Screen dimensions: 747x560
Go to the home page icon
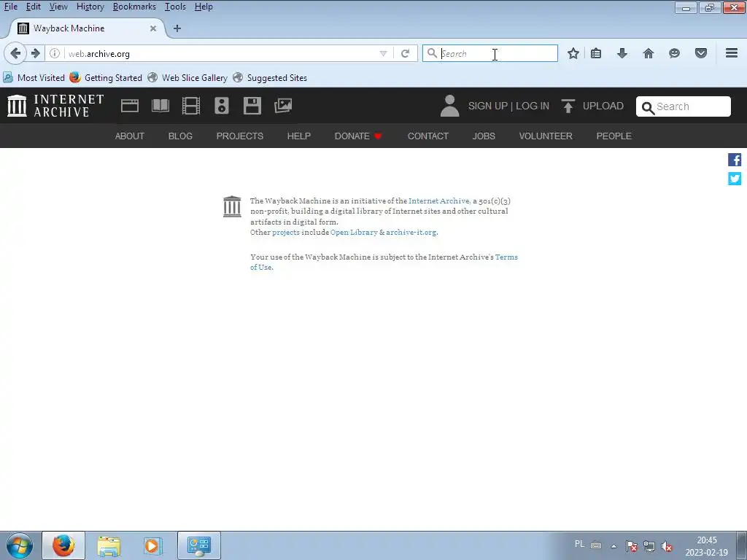coord(649,53)
